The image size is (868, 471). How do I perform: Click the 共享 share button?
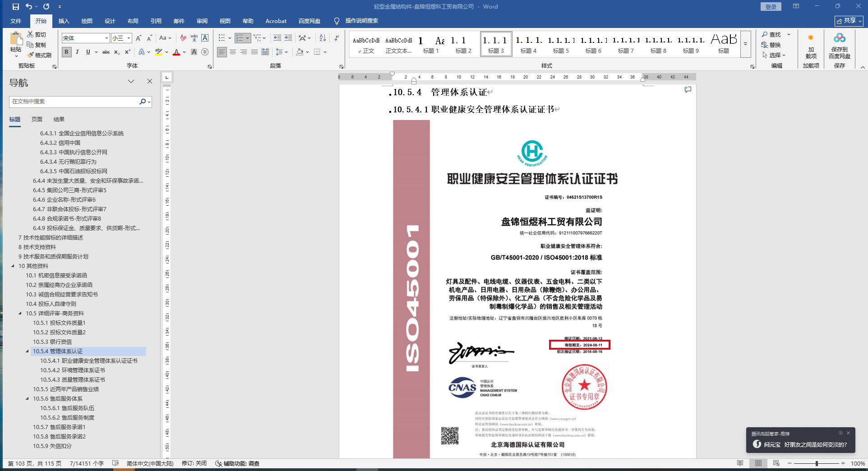849,21
